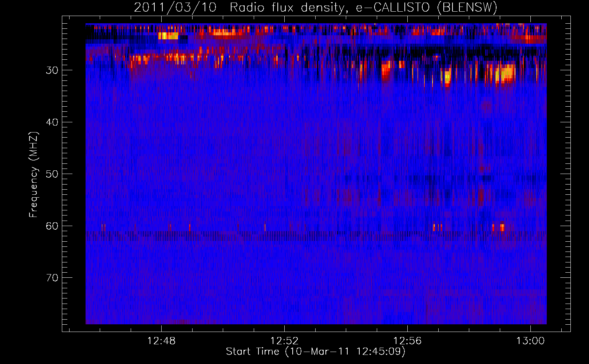
Task: Select the 'Frequency (MHZ)' y-axis label
Action: pos(33,175)
